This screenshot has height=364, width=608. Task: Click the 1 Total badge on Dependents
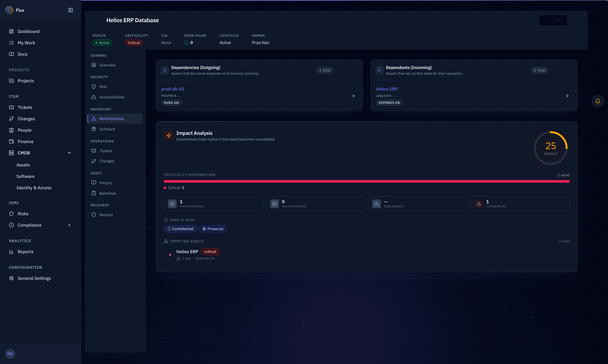coord(539,70)
